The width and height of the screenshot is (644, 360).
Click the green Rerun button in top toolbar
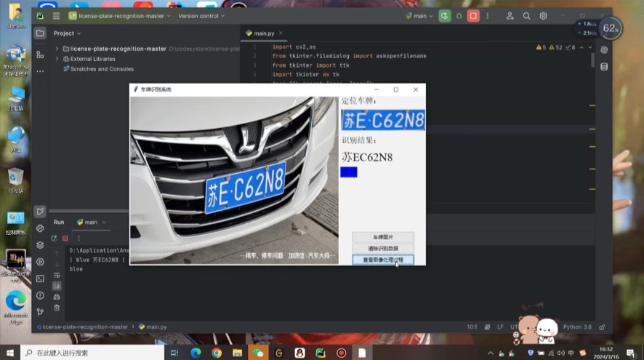point(444,16)
